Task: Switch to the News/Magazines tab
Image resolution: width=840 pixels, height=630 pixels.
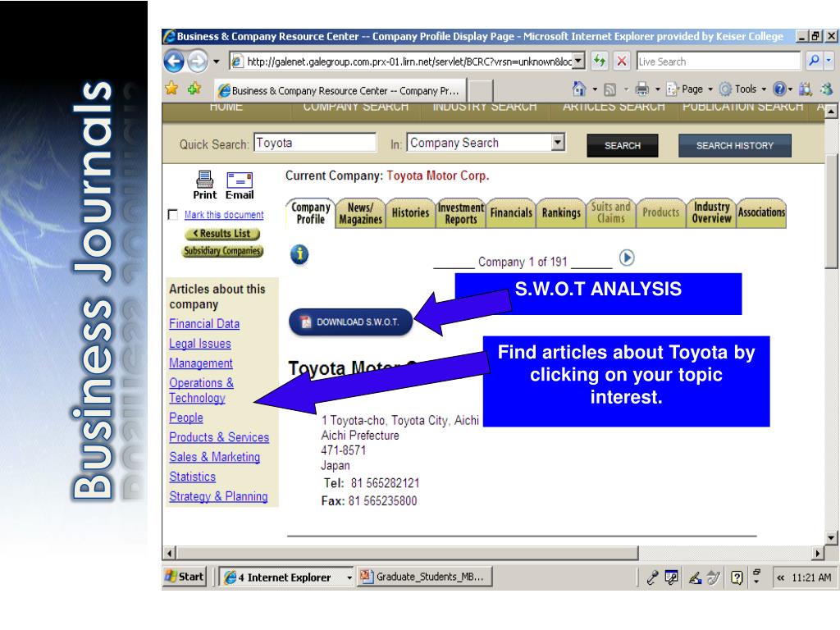Action: 361,214
